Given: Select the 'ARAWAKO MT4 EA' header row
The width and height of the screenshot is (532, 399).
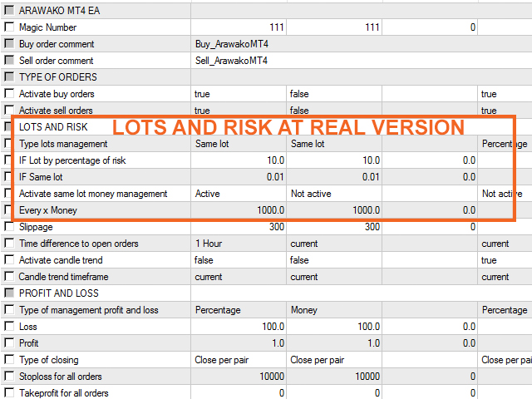Looking at the screenshot, I should tap(59, 11).
